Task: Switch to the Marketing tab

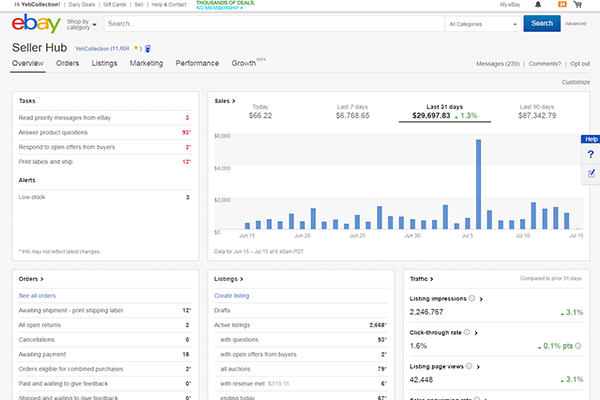Action: pos(146,63)
